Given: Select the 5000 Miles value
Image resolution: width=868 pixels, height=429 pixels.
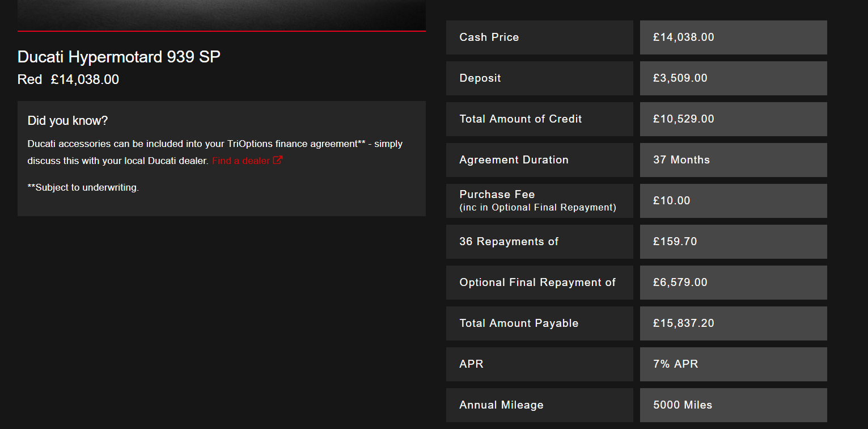Looking at the screenshot, I should (683, 405).
